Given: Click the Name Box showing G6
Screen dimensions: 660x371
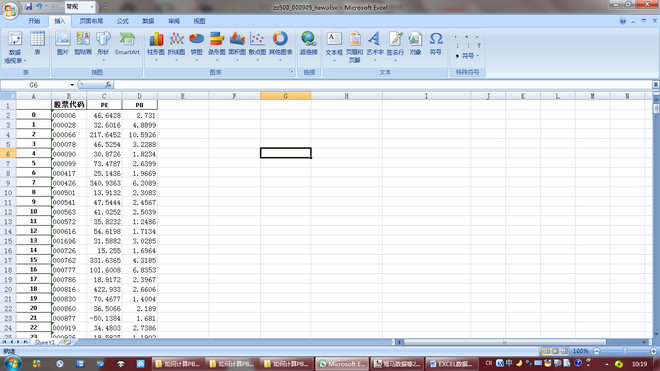Looking at the screenshot, I should click(34, 85).
